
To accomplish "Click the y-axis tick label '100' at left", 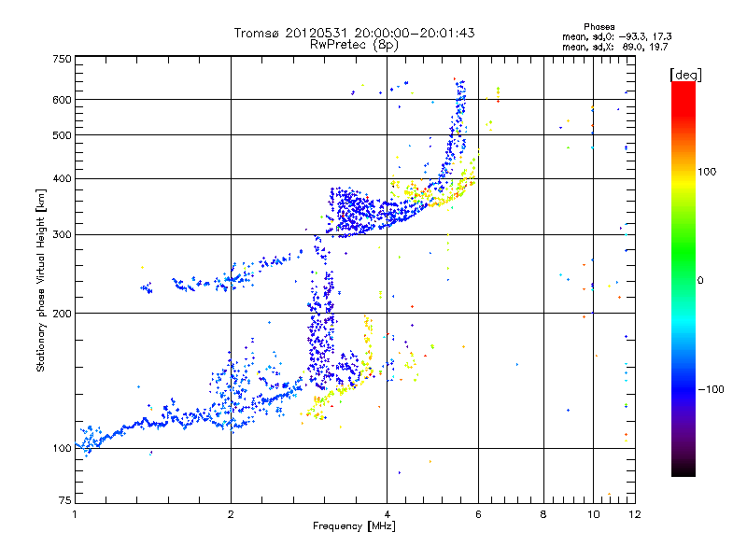I will [62, 448].
